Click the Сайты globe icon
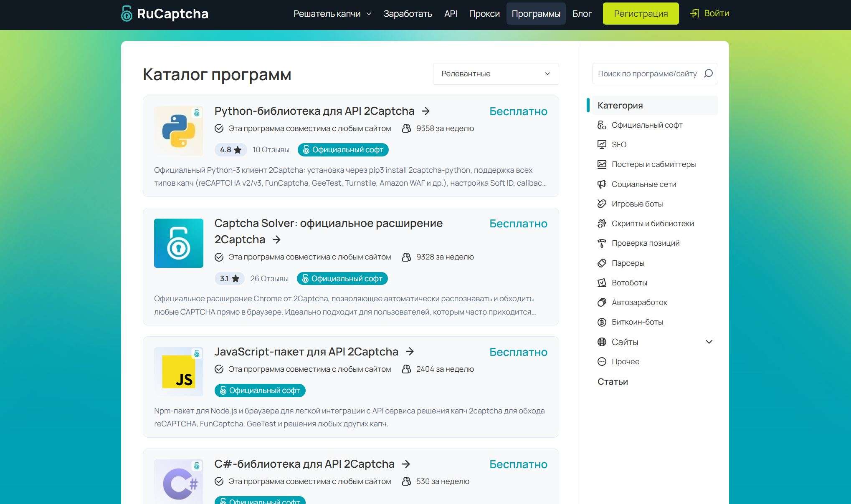 click(602, 342)
